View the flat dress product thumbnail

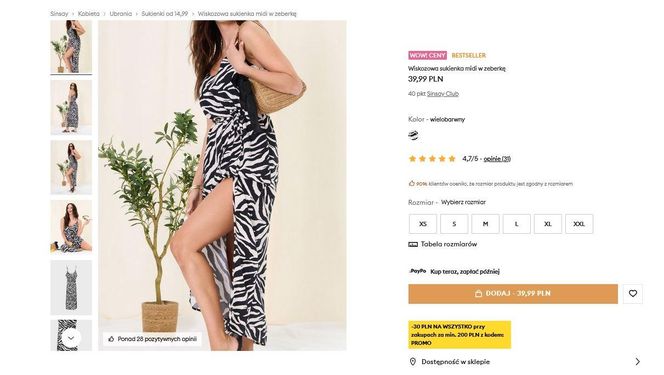pyautogui.click(x=71, y=287)
